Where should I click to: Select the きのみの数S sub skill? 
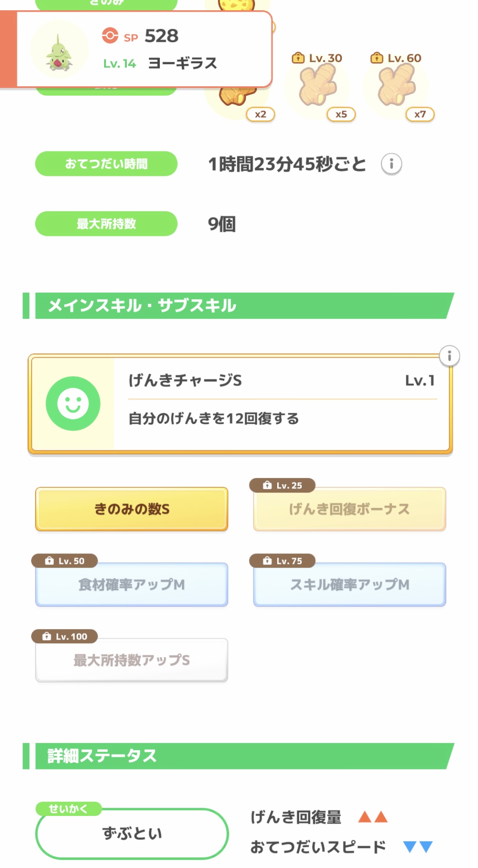click(x=132, y=509)
